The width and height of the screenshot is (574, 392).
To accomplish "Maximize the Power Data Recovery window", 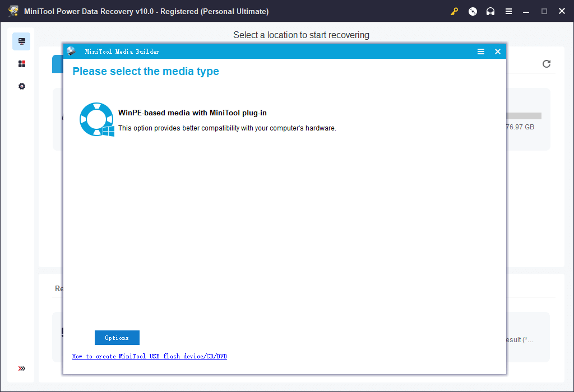I will click(544, 11).
